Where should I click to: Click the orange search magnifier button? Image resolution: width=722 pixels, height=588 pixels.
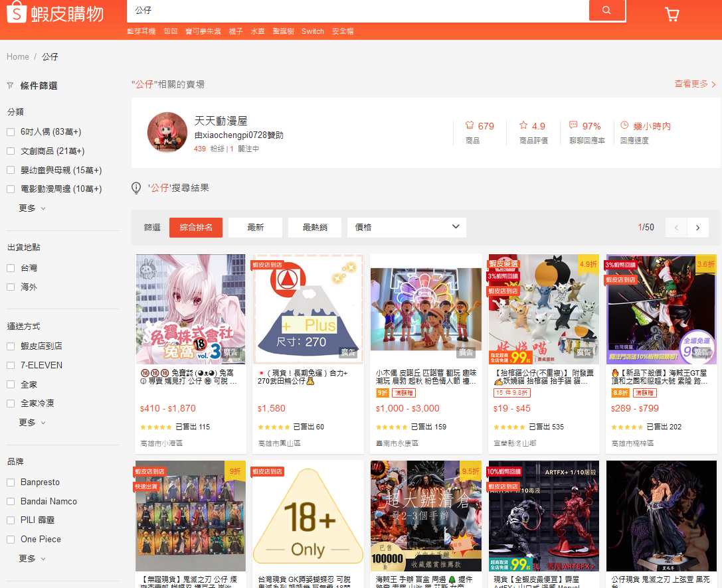(607, 10)
